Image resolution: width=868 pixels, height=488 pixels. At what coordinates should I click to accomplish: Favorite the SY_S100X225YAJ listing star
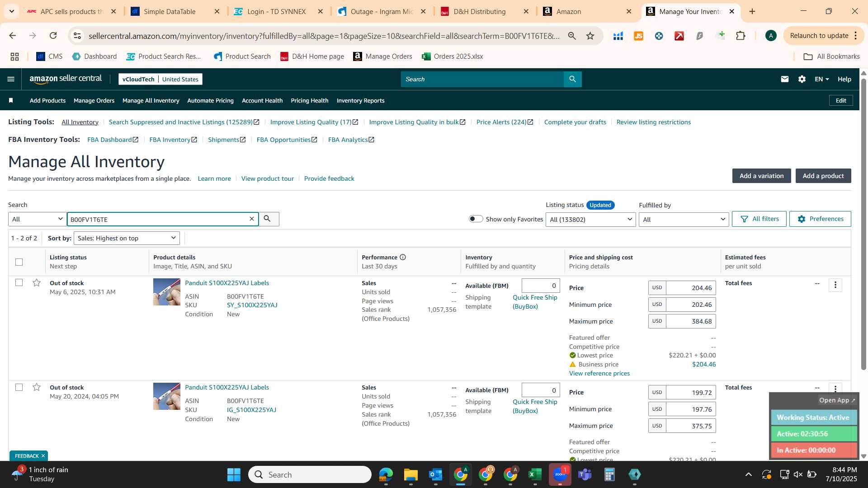(37, 283)
